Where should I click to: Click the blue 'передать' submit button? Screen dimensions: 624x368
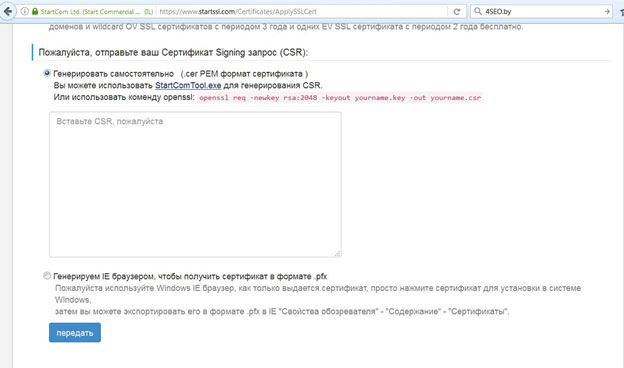pyautogui.click(x=75, y=333)
